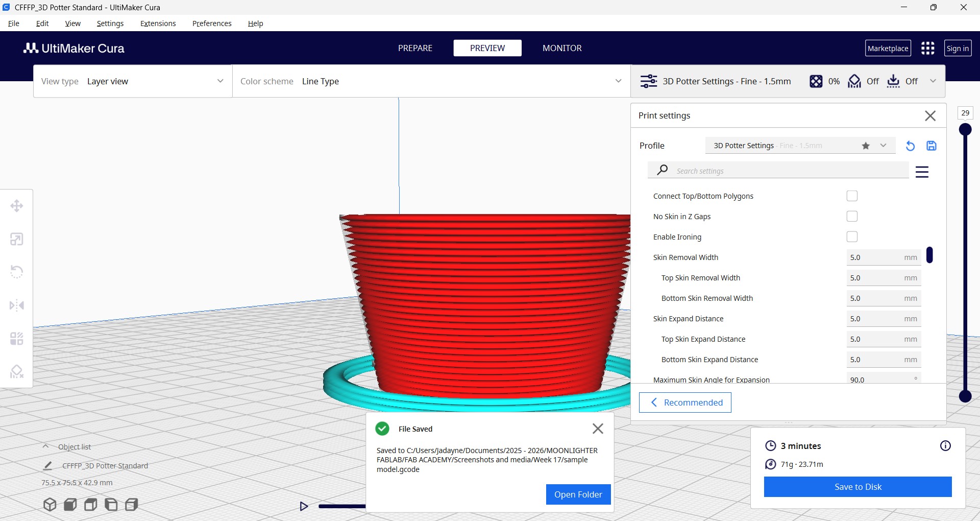
Task: Open the Help menu
Action: [x=256, y=23]
